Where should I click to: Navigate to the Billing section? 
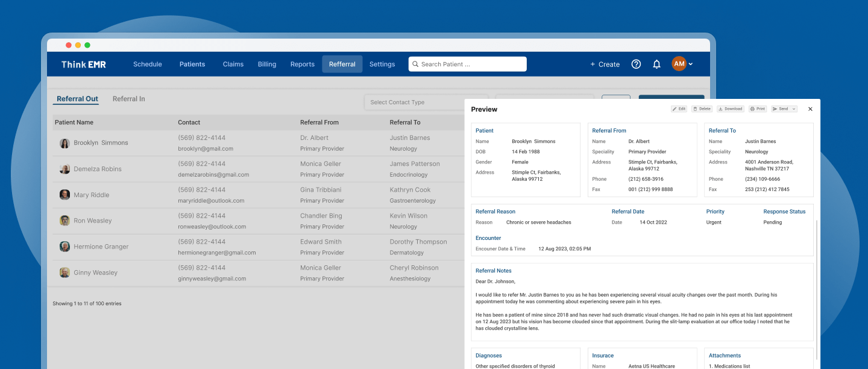[266, 64]
